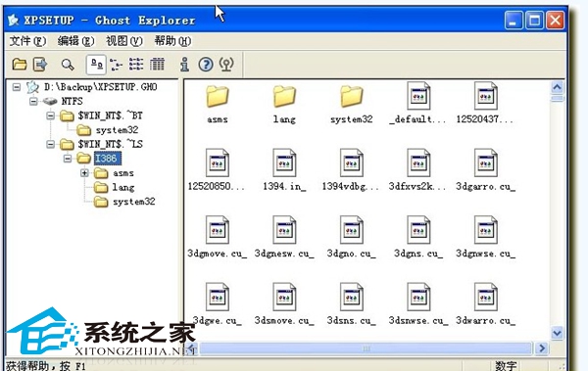This screenshot has height=371, width=588.
Task: Select the _default... file icon
Action: point(418,96)
